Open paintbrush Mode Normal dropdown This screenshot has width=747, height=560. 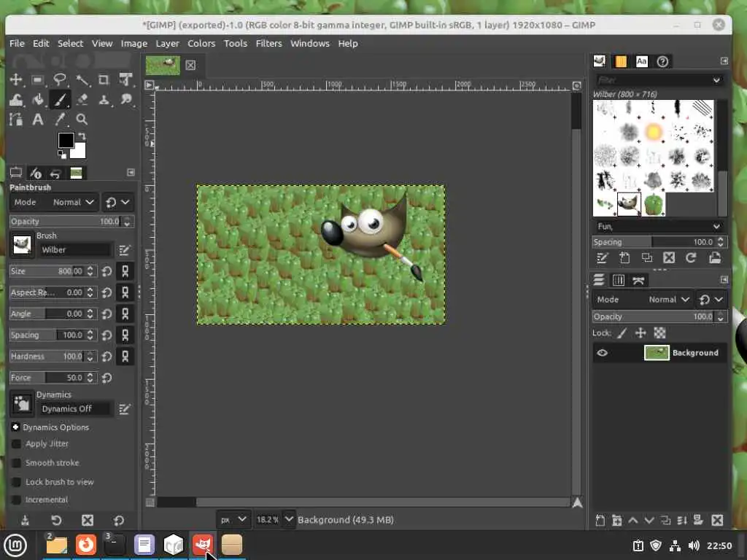point(54,203)
